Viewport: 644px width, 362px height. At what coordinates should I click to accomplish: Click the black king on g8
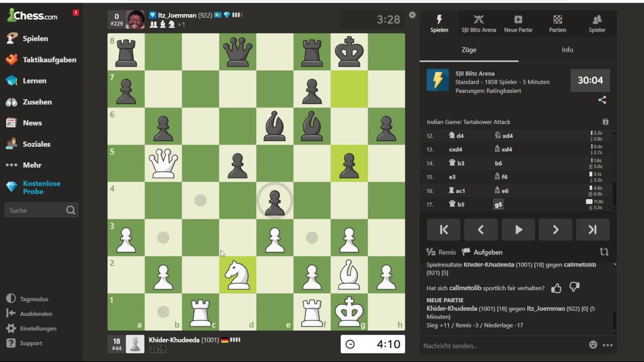349,52
